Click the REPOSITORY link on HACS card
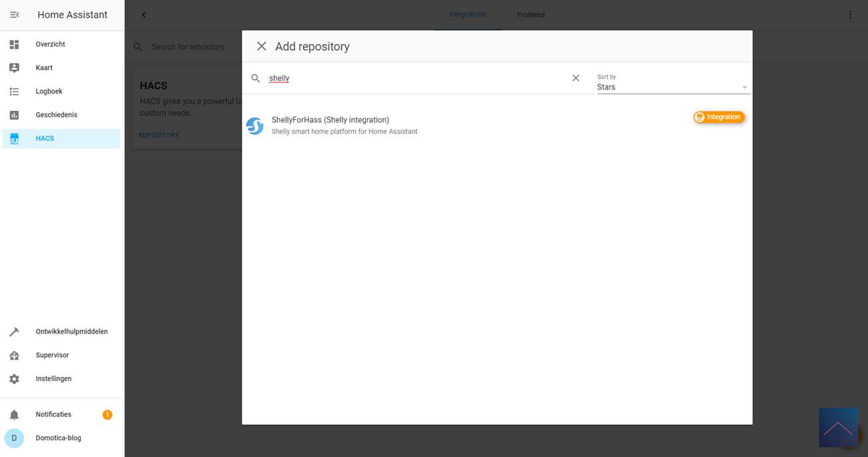This screenshot has height=457, width=868. 158,135
